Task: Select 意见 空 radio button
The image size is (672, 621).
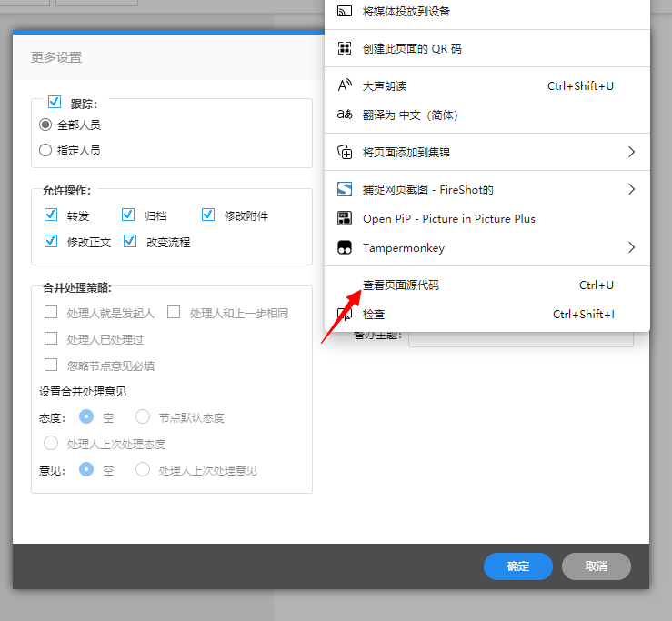Action: (x=86, y=469)
